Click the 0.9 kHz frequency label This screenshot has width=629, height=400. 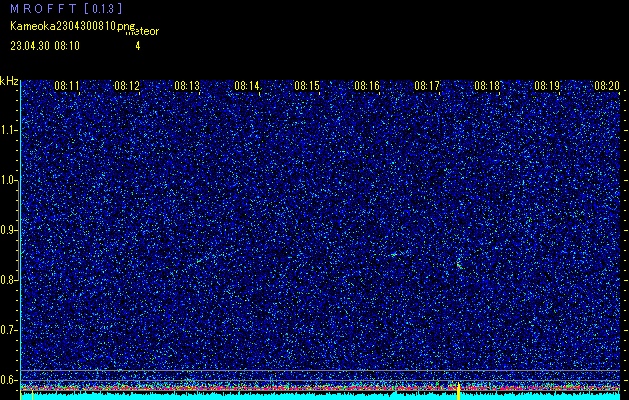coord(8,230)
